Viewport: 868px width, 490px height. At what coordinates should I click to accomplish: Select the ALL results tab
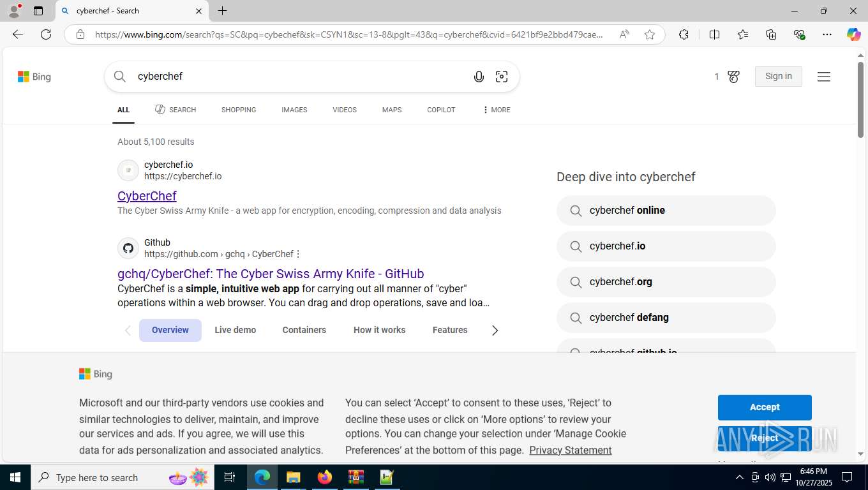123,110
